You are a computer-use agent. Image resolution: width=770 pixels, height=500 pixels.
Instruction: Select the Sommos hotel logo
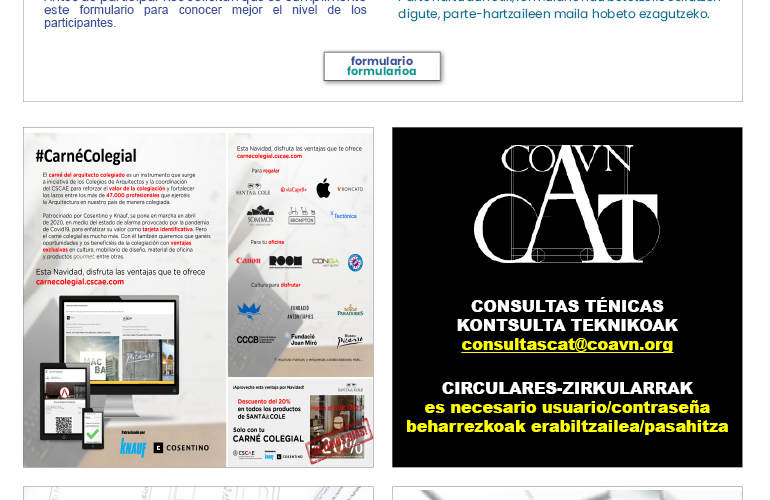coord(260,216)
